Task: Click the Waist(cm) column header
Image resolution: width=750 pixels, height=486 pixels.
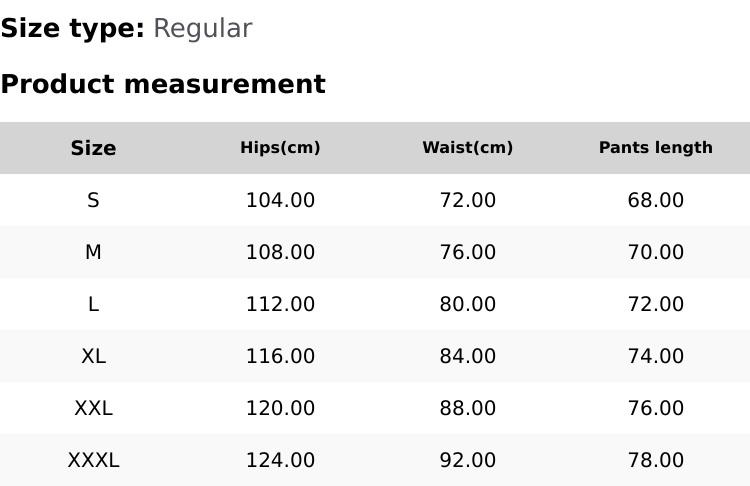Action: pyautogui.click(x=467, y=148)
